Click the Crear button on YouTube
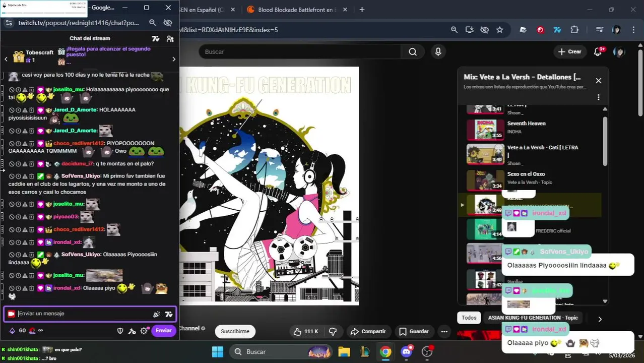Image resolution: width=644 pixels, height=363 pixels. 570,52
